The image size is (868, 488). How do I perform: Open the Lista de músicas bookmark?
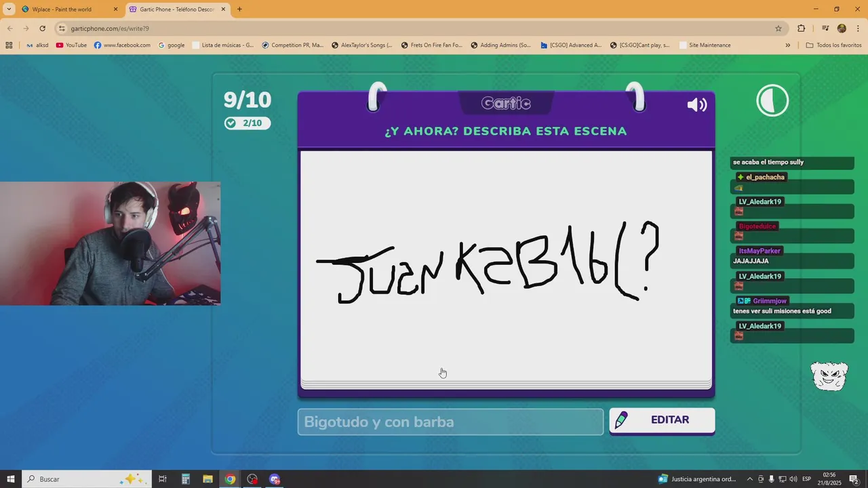pos(222,45)
